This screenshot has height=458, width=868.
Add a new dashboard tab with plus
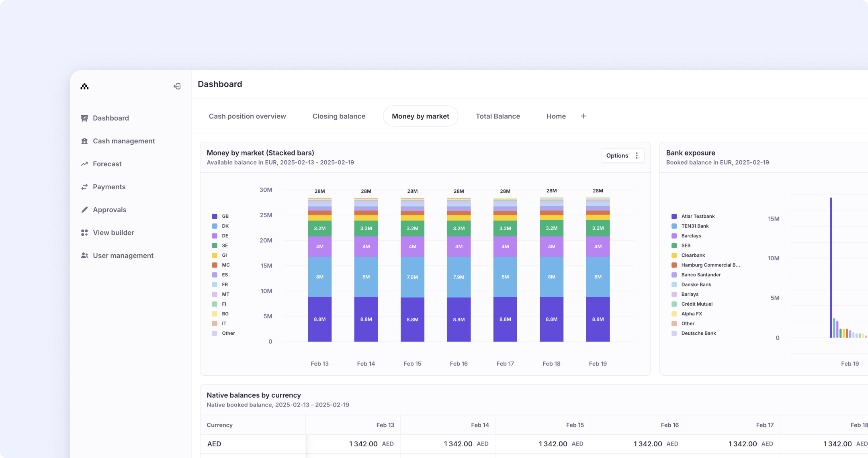click(583, 116)
